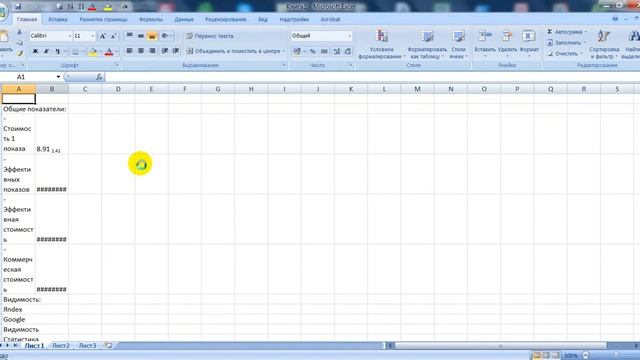Increase font size with the large A icon
This screenshot has width=640, height=360.
(103, 36)
